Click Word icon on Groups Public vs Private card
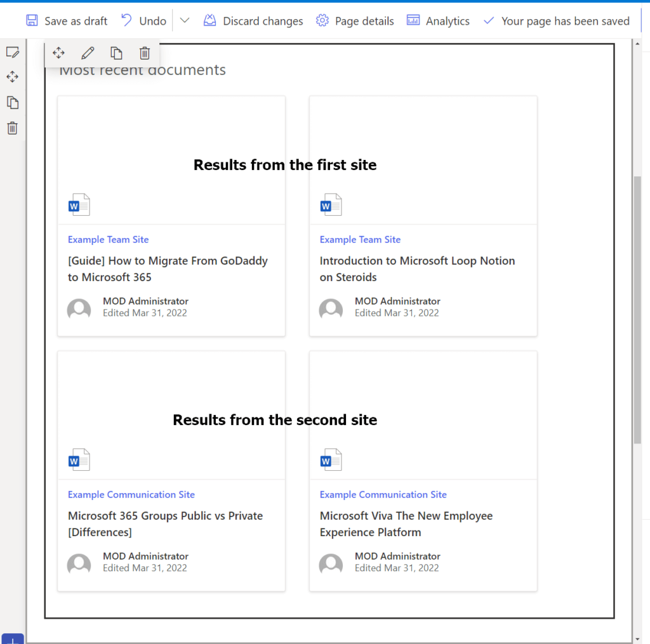This screenshot has height=644, width=650. 79,459
